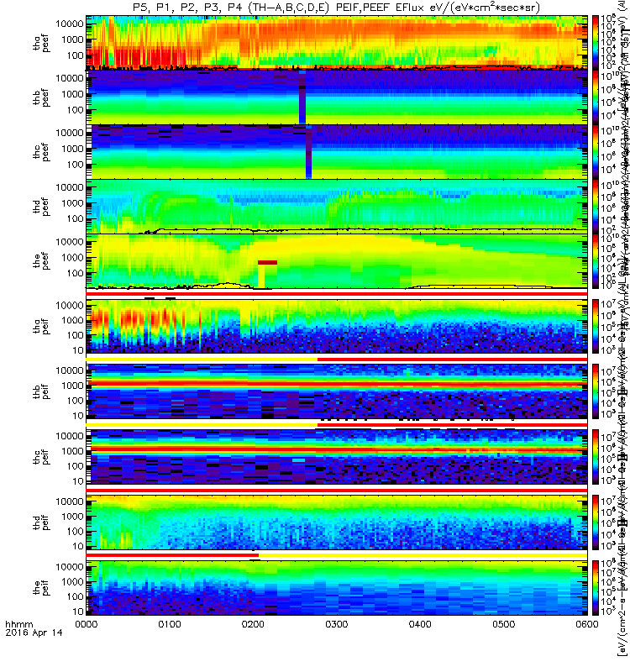Click the 10 tick label of tha peif panel
The image size is (630, 672).
click(78, 350)
